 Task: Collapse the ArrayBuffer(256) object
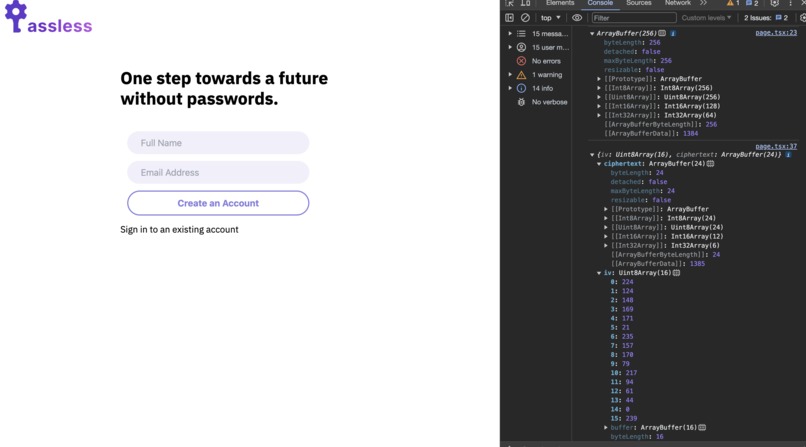[x=592, y=33]
